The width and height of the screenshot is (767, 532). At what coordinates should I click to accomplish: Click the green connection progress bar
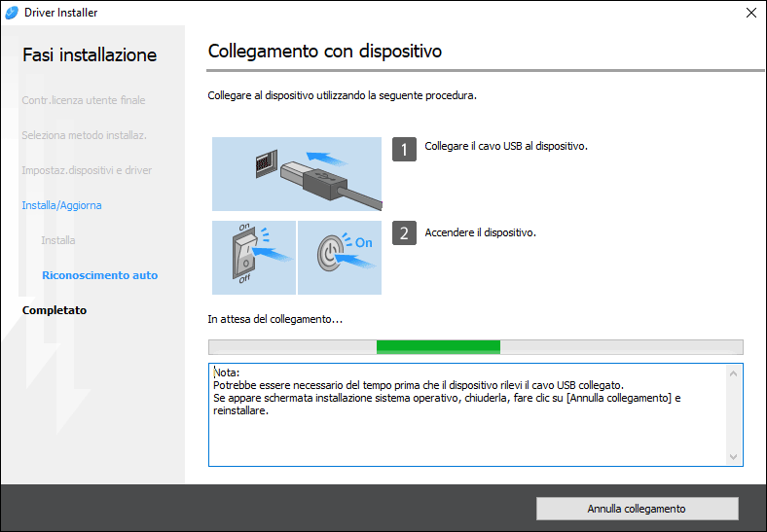475,347
